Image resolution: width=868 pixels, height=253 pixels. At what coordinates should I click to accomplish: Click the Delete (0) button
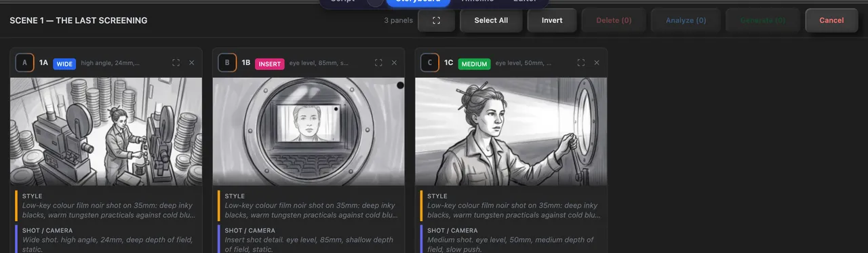click(x=614, y=20)
